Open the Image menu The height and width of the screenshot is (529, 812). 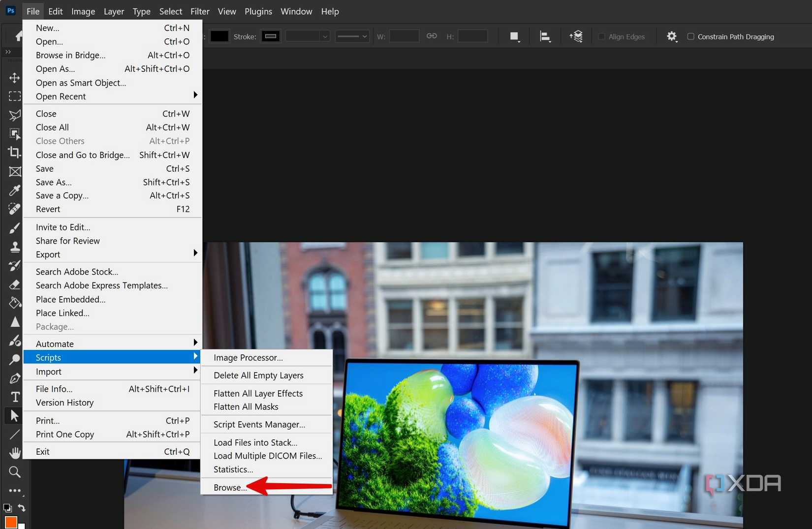(x=83, y=11)
